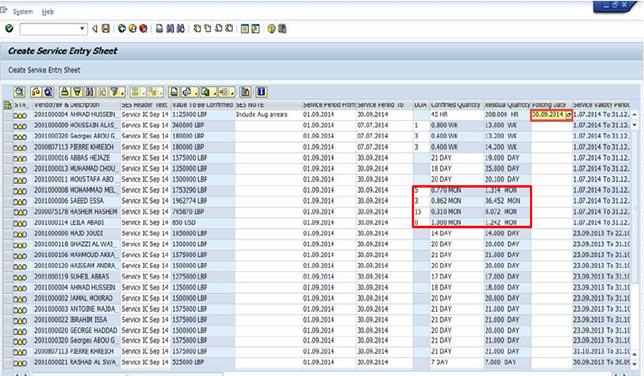Image resolution: width=644 pixels, height=376 pixels.
Task: Click the Select All icon at grid corner
Action: (x=7, y=105)
